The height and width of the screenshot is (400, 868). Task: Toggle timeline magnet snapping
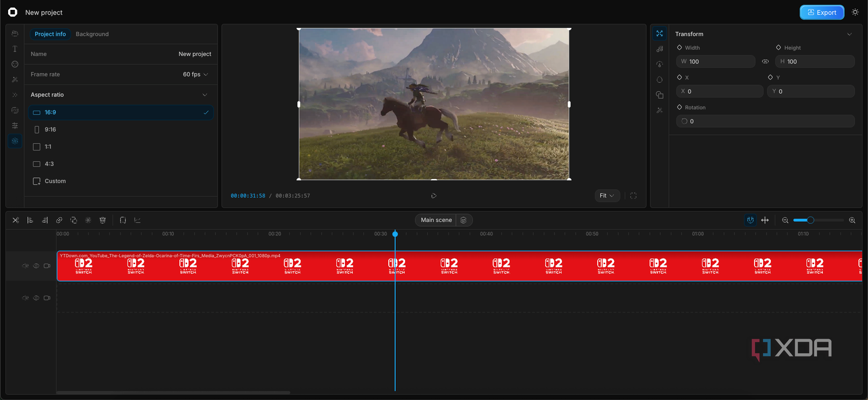[x=751, y=220]
